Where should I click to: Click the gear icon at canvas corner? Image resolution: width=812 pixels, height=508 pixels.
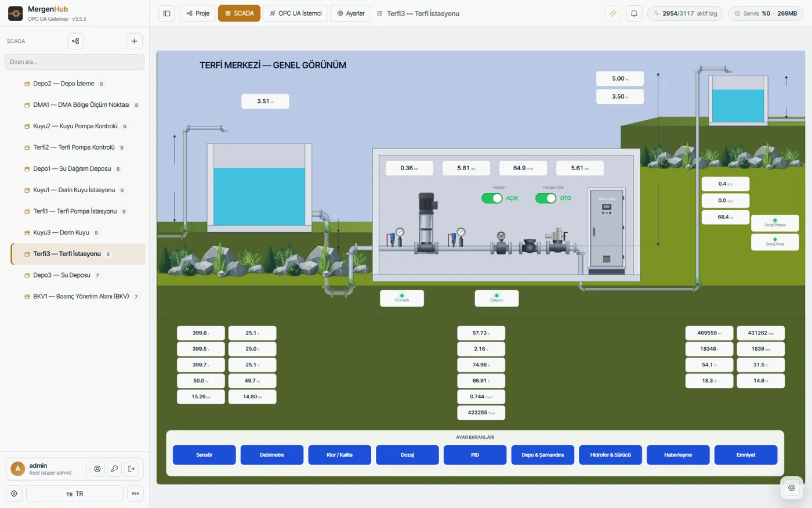coord(792,488)
